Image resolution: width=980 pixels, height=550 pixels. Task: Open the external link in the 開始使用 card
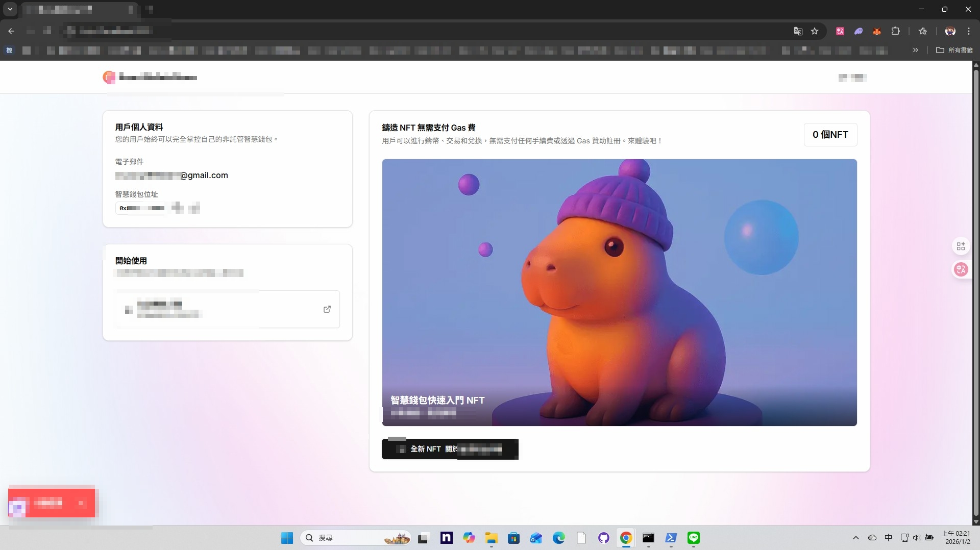pos(327,309)
